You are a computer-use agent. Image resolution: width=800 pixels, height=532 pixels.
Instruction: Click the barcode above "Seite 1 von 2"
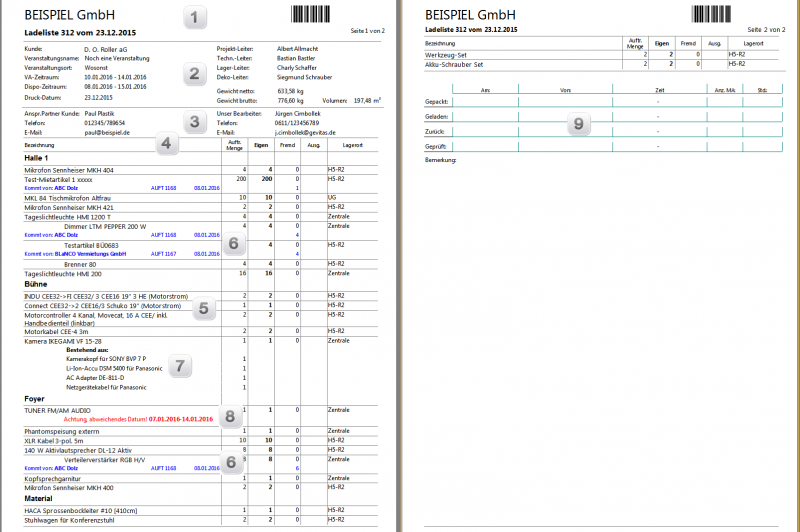click(310, 14)
